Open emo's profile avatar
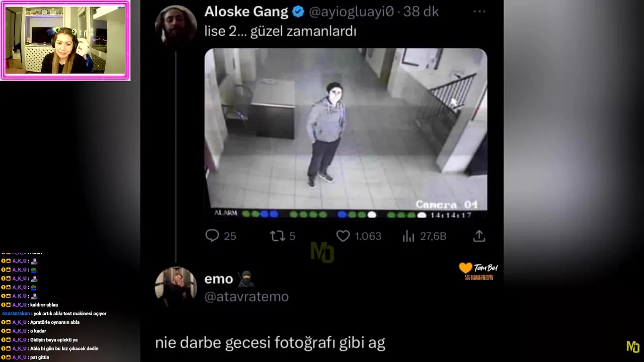644x362 pixels. point(176,287)
